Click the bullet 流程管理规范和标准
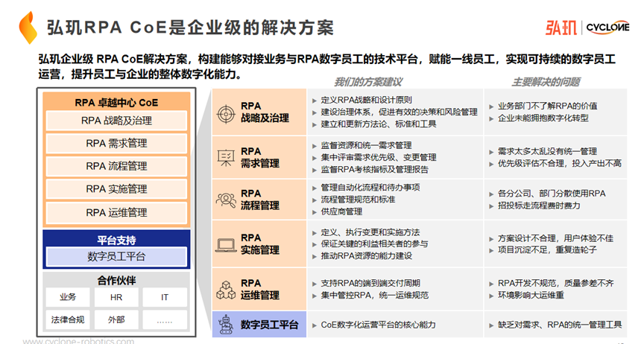 click(x=358, y=200)
